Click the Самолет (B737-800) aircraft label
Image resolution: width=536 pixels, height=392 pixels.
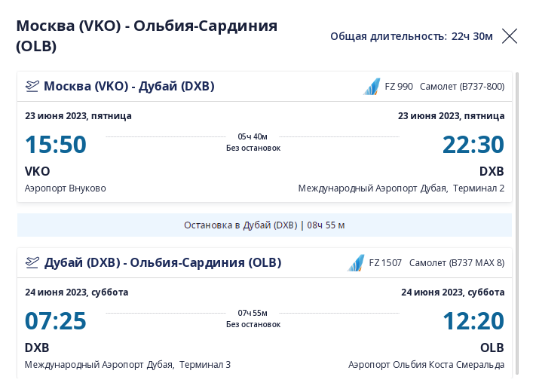[x=462, y=87]
